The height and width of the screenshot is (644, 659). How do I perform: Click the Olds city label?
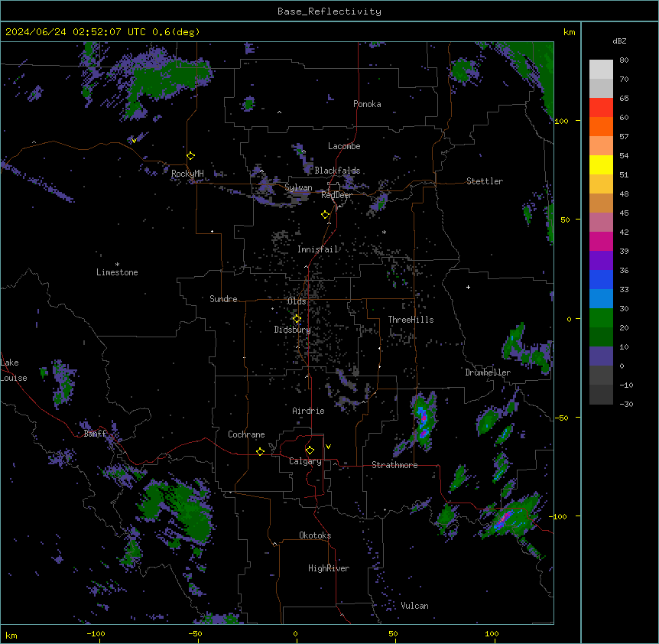(297, 301)
